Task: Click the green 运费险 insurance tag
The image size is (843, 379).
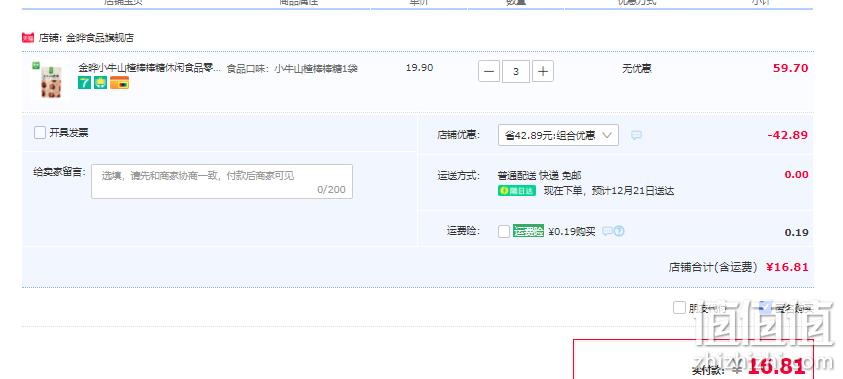Action: click(528, 231)
